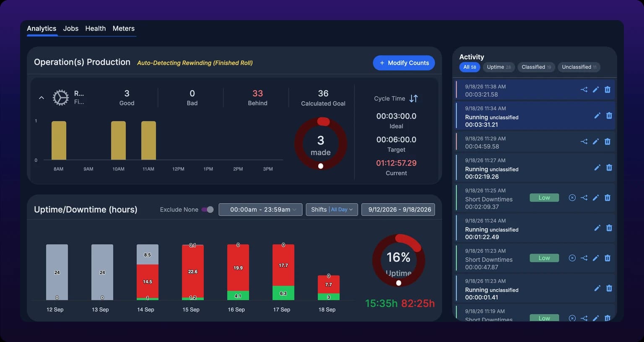Edit the 00:00:01.41 Running unclassified entry
This screenshot has width=644, height=342.
coord(597,288)
